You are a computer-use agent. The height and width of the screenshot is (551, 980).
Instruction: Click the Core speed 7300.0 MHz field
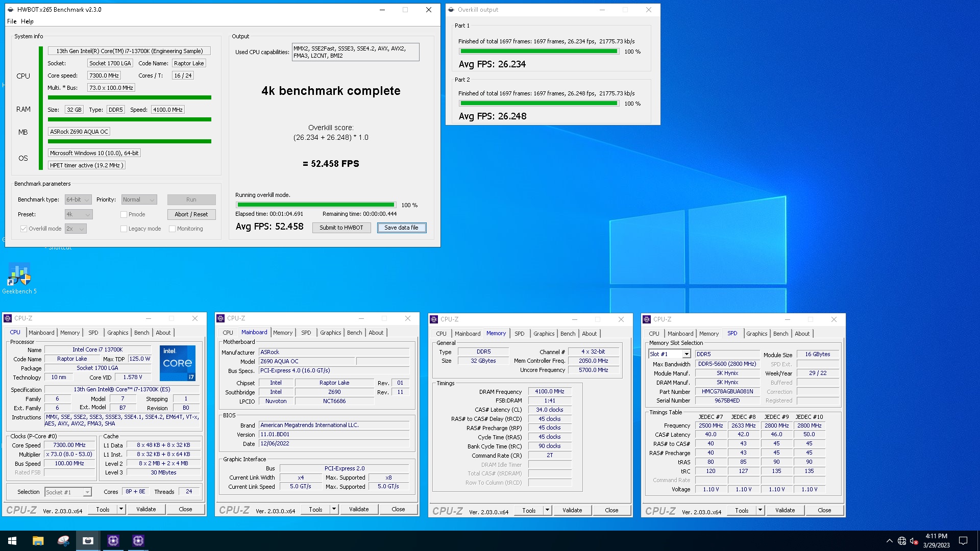[x=104, y=76]
